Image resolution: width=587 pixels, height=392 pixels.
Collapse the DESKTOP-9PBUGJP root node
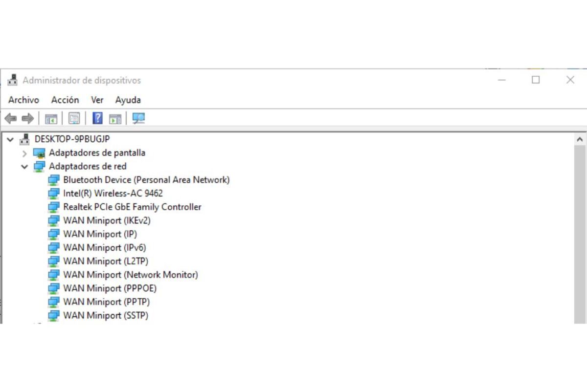[10, 139]
